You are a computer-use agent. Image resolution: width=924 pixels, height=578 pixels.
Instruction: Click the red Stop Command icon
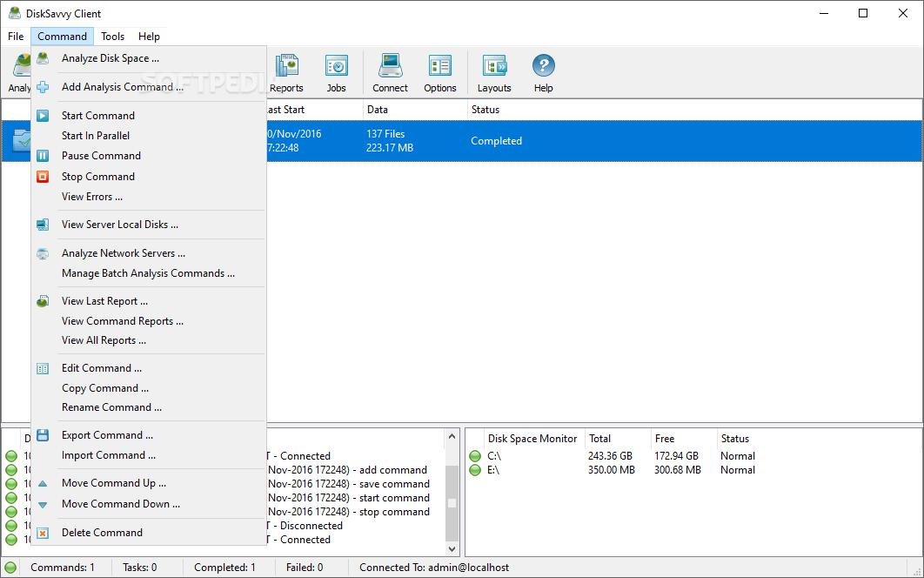(43, 177)
